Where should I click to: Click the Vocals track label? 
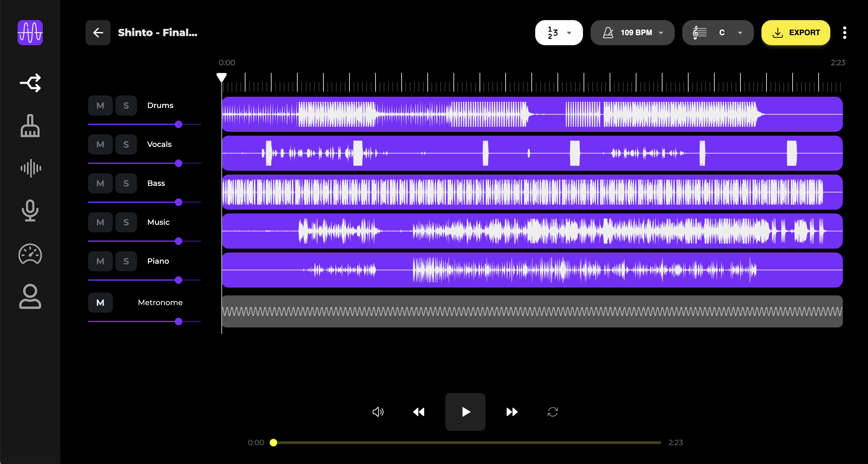tap(159, 144)
